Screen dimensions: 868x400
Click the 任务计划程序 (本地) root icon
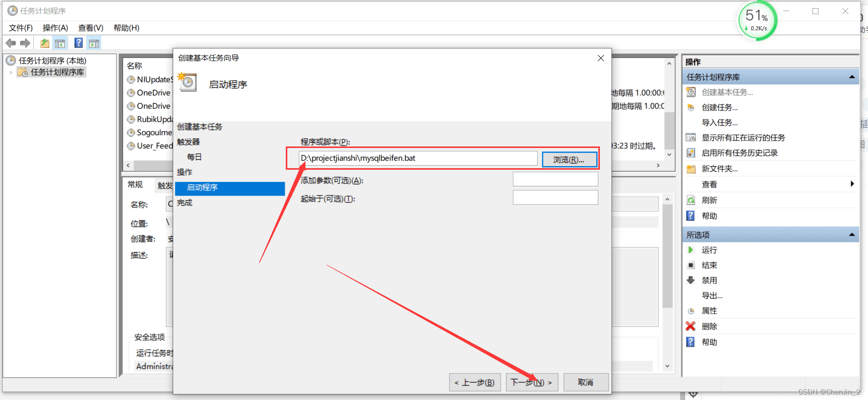[x=11, y=61]
